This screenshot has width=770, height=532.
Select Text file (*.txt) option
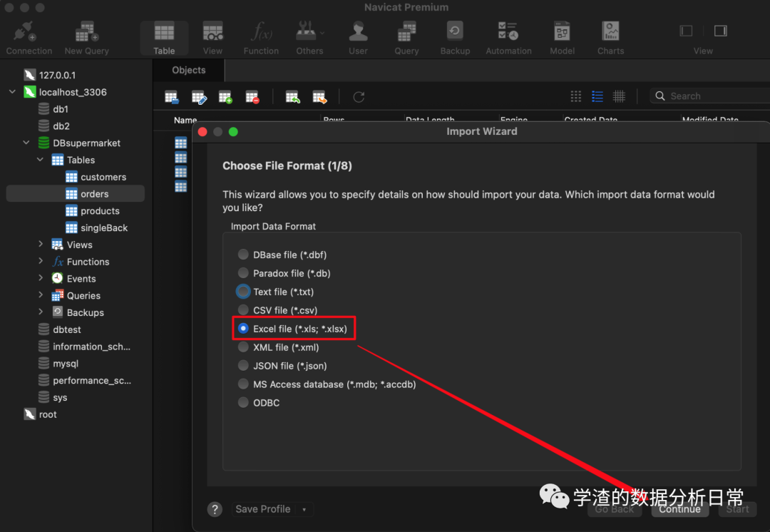(276, 292)
